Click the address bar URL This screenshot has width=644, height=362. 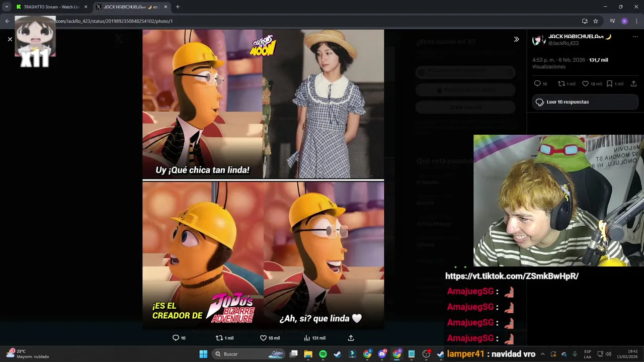(114, 21)
